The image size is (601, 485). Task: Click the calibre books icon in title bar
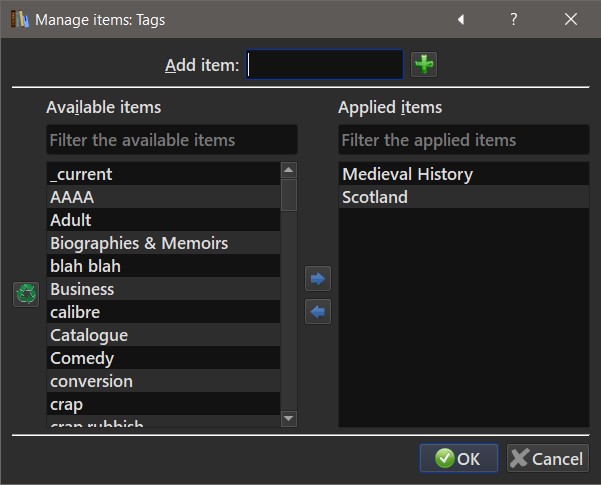(x=19, y=19)
